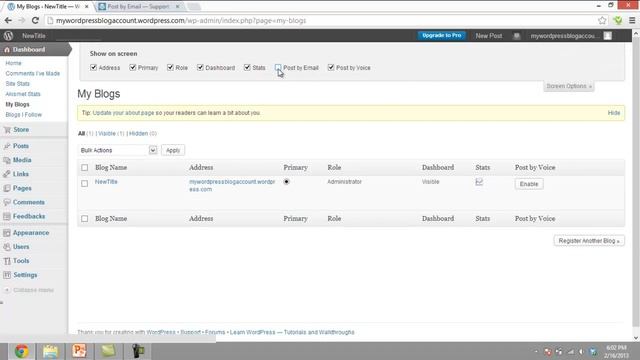The image size is (640, 360).
Task: Click the browser back arrow
Action: click(x=8, y=20)
